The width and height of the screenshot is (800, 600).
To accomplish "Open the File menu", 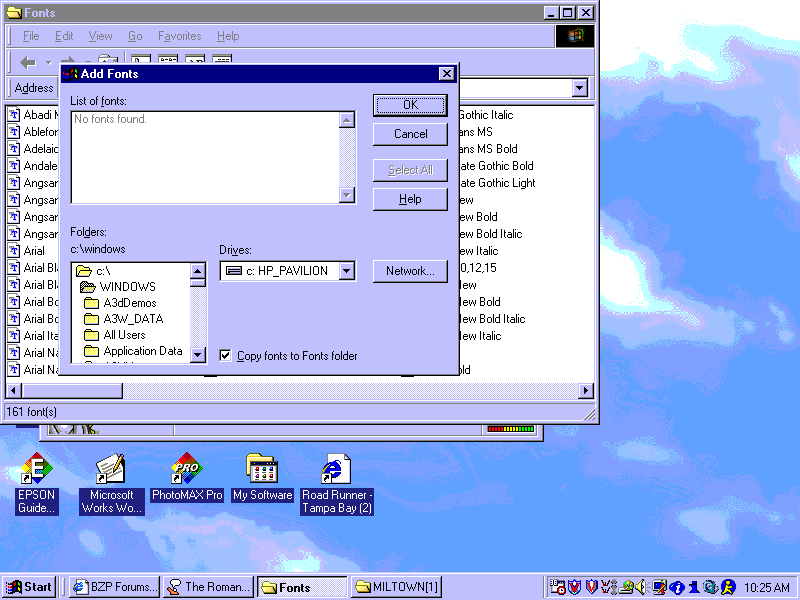I will (x=31, y=36).
